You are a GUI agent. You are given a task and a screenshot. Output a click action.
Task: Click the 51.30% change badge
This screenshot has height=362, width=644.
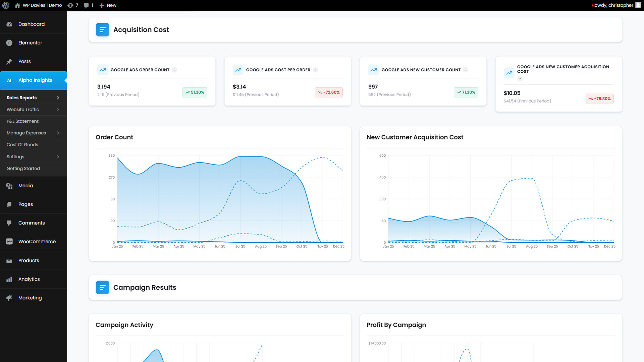click(195, 93)
